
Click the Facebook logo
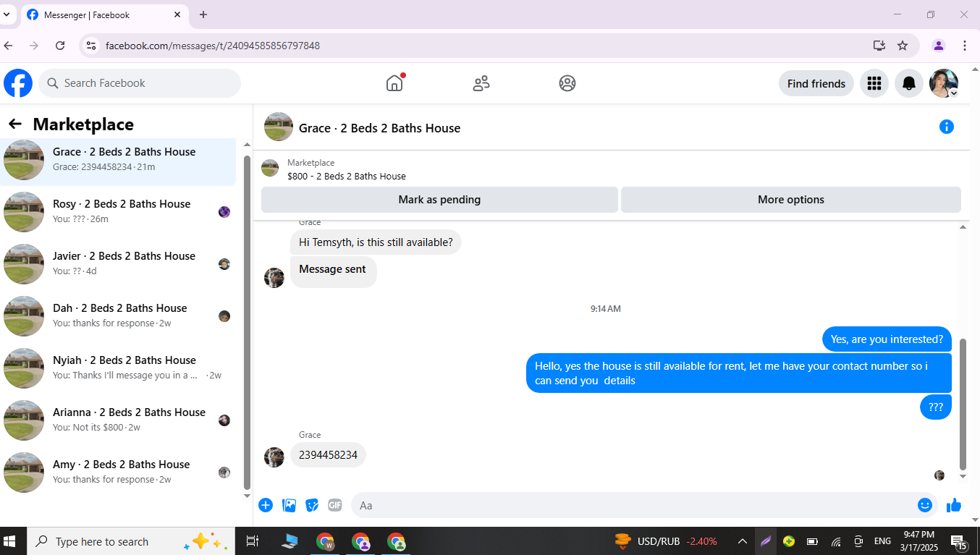(x=18, y=83)
